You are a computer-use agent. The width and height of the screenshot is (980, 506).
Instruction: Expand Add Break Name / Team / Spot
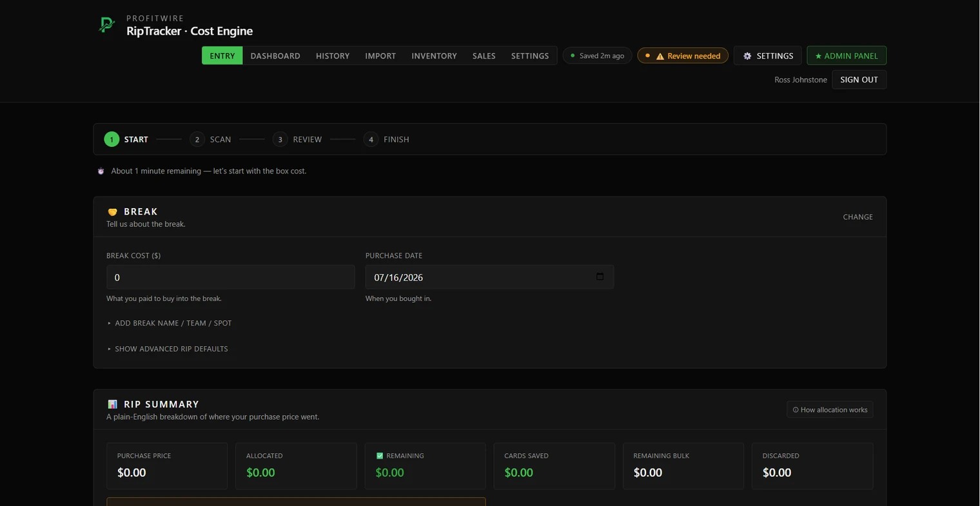(x=170, y=323)
